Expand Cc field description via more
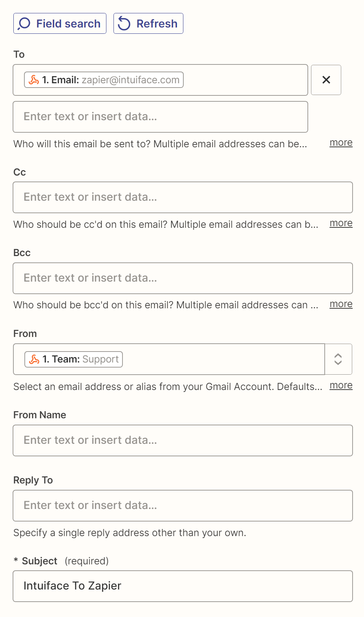This screenshot has height=617, width=364. [341, 223]
